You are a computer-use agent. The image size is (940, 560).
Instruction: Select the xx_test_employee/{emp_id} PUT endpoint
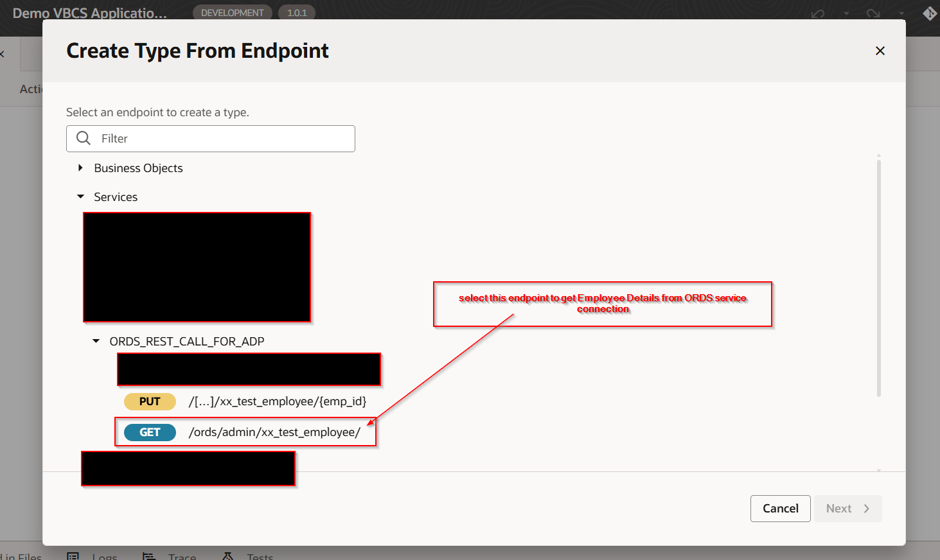pos(277,401)
